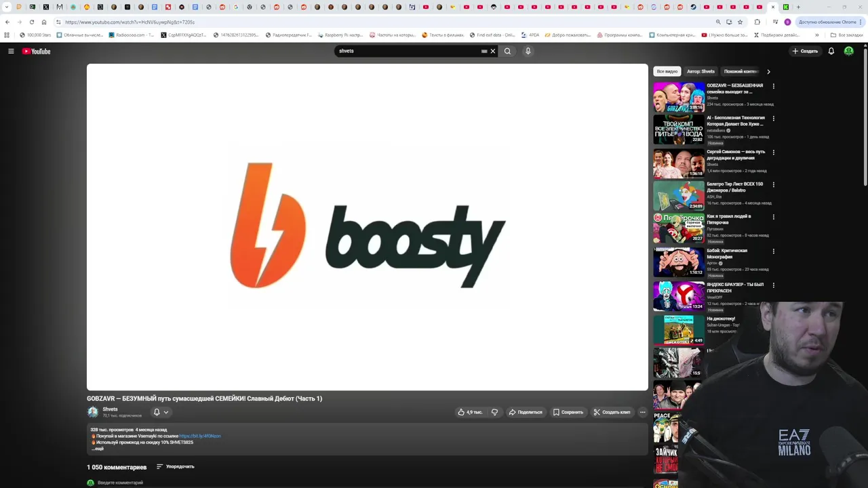
Task: Click the Создать клип button
Action: point(612,412)
